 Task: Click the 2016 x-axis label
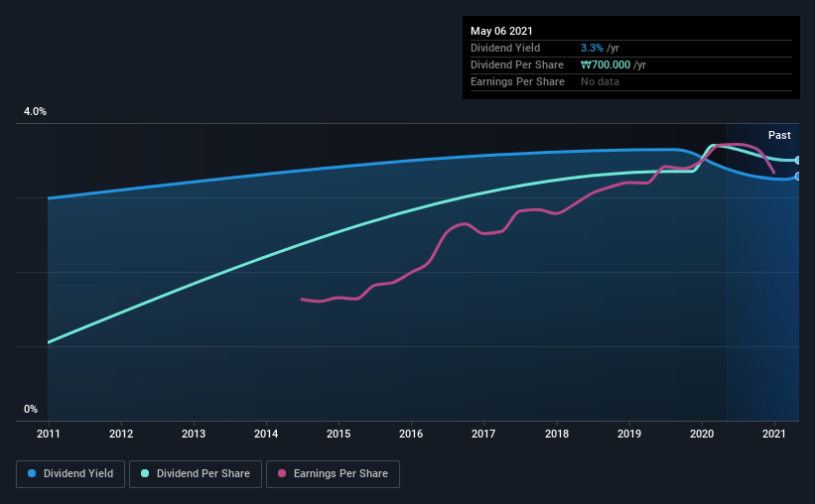tap(411, 434)
